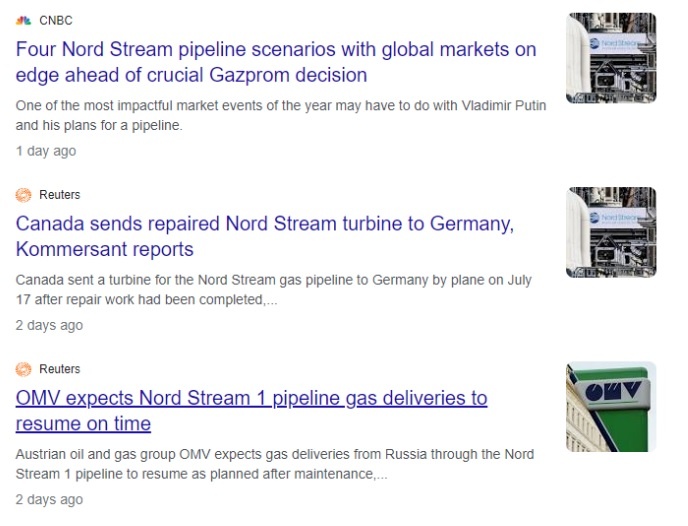The image size is (688, 526).
Task: Click "2 days ago" under OMV article
Action: (x=49, y=499)
